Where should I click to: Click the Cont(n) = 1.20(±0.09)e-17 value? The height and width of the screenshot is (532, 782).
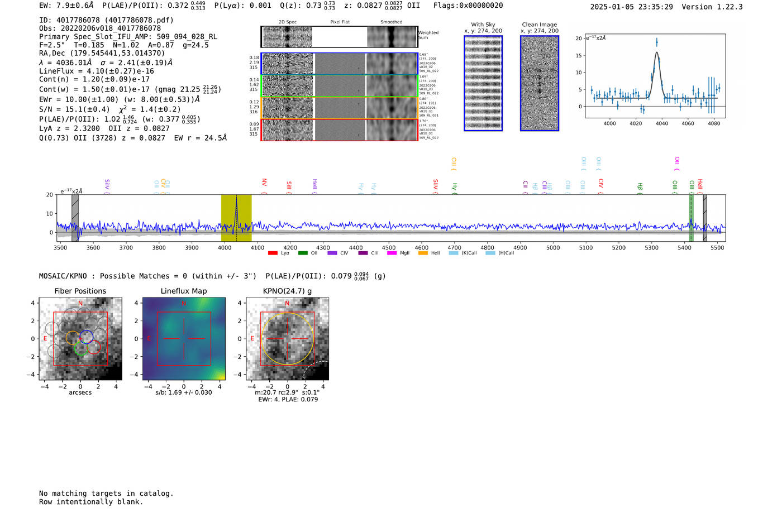[x=94, y=79]
